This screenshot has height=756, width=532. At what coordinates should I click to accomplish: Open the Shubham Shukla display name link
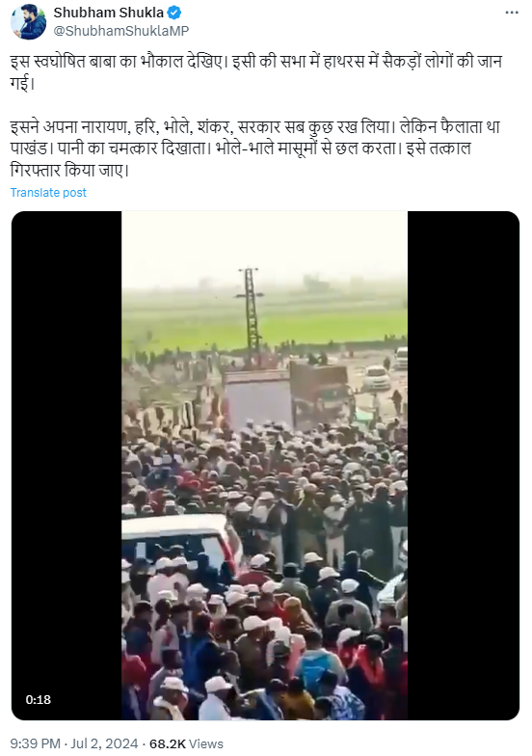pyautogui.click(x=108, y=13)
